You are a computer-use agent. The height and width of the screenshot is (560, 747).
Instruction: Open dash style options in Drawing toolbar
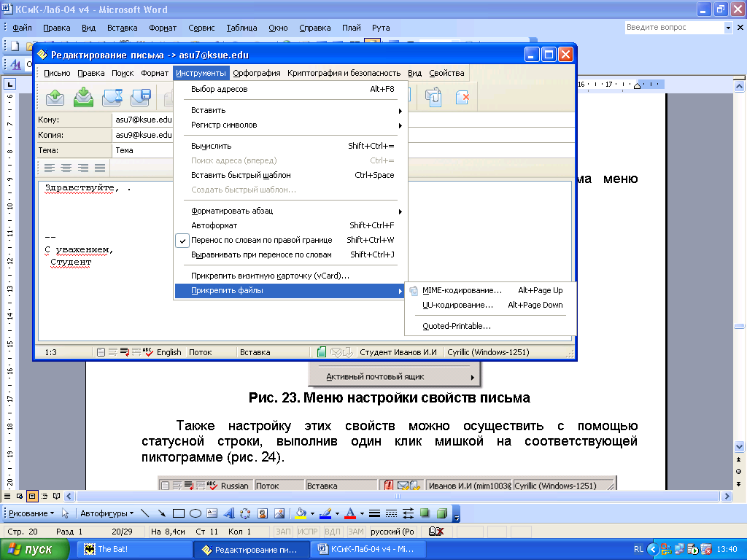click(x=391, y=513)
